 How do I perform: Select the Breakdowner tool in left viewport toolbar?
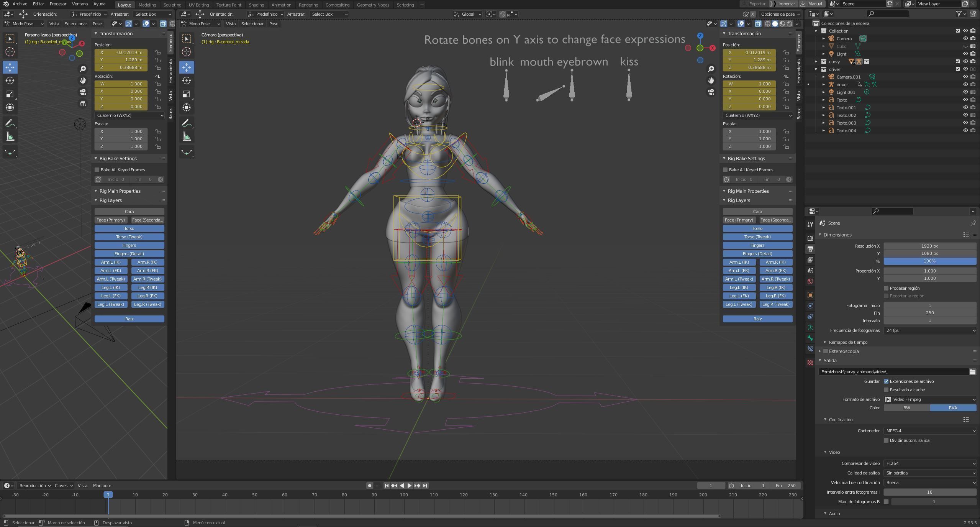10,152
